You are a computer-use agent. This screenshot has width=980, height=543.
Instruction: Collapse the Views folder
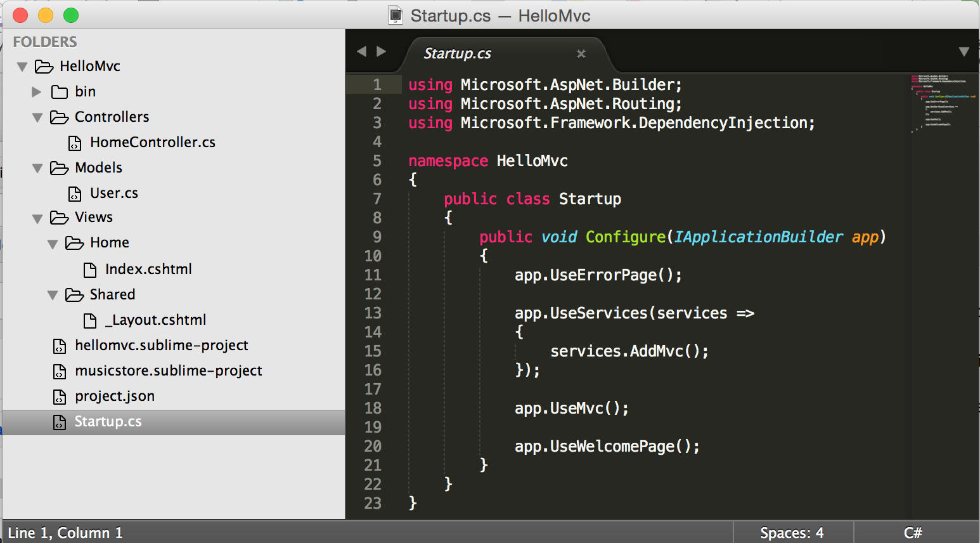pyautogui.click(x=36, y=217)
